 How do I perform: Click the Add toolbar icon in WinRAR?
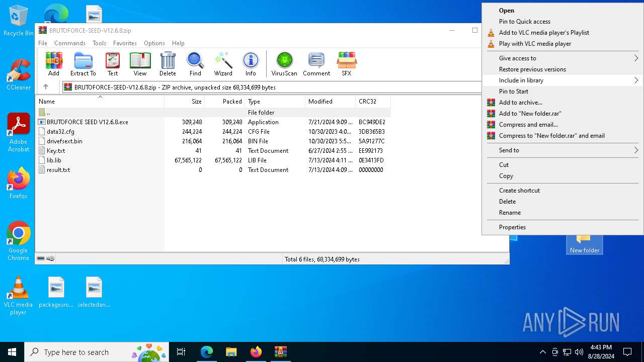(54, 64)
